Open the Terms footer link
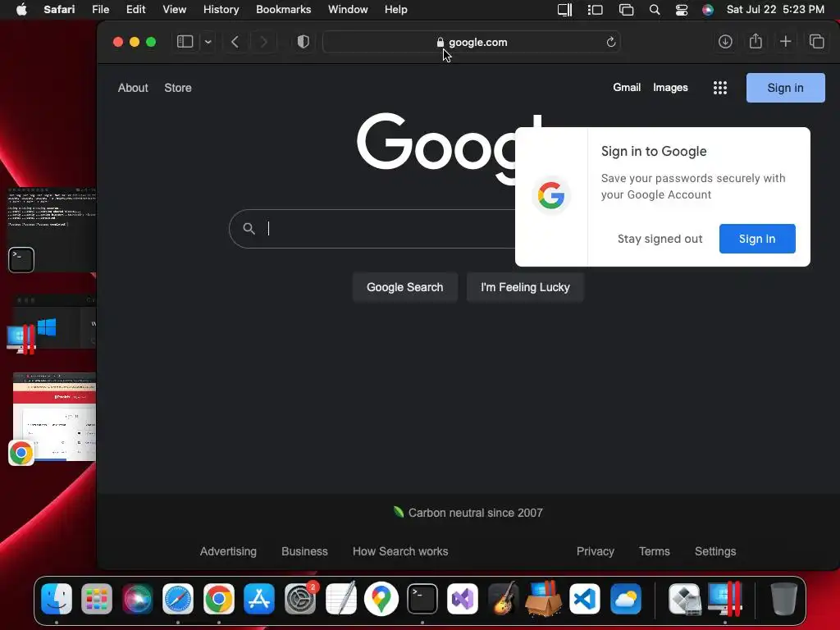Screen dimensions: 840x630 pos(654,551)
